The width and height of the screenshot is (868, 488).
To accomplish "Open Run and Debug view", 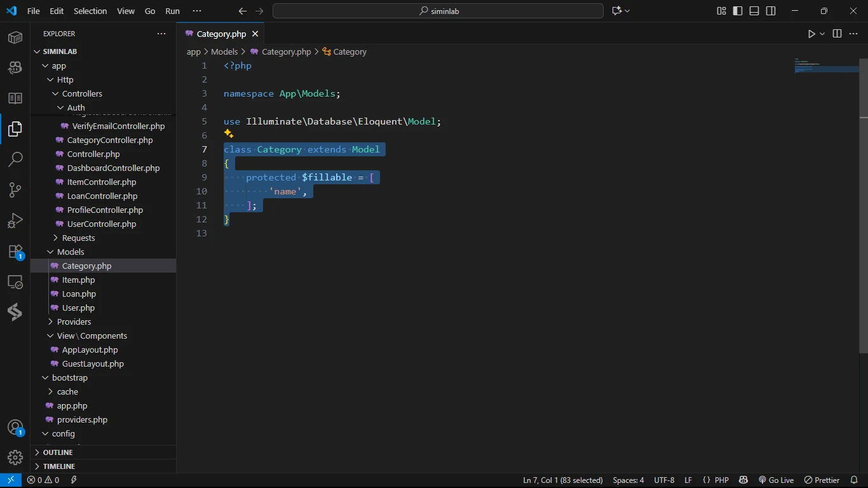I will (15, 220).
